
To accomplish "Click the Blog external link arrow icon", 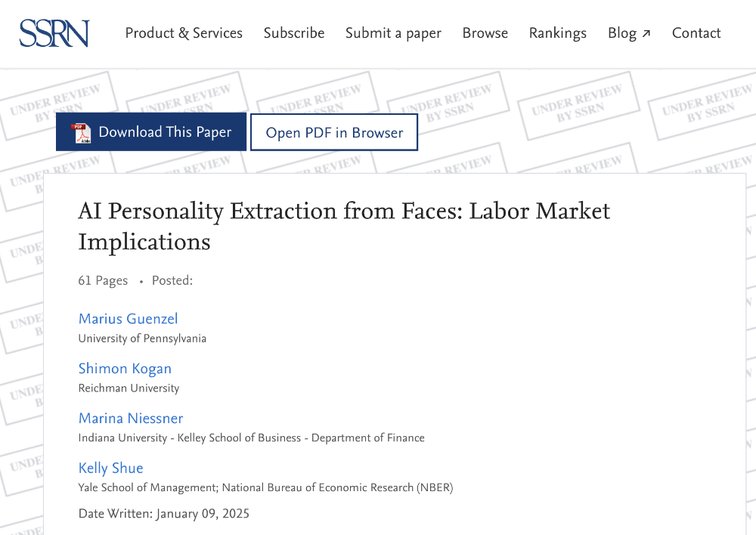I will click(646, 33).
